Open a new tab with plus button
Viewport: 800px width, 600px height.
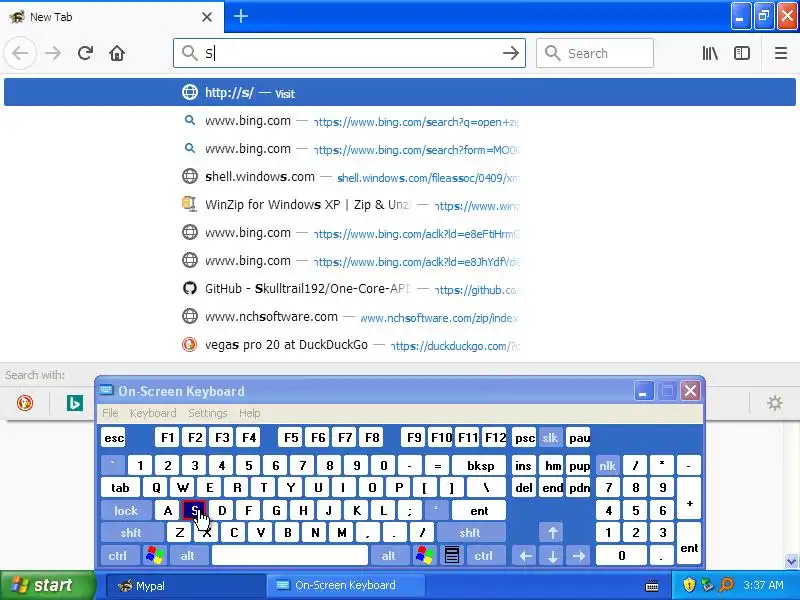(x=241, y=16)
